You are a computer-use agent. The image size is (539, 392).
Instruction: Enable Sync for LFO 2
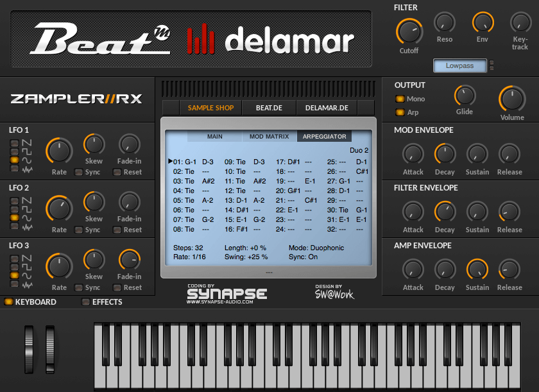pyautogui.click(x=79, y=230)
